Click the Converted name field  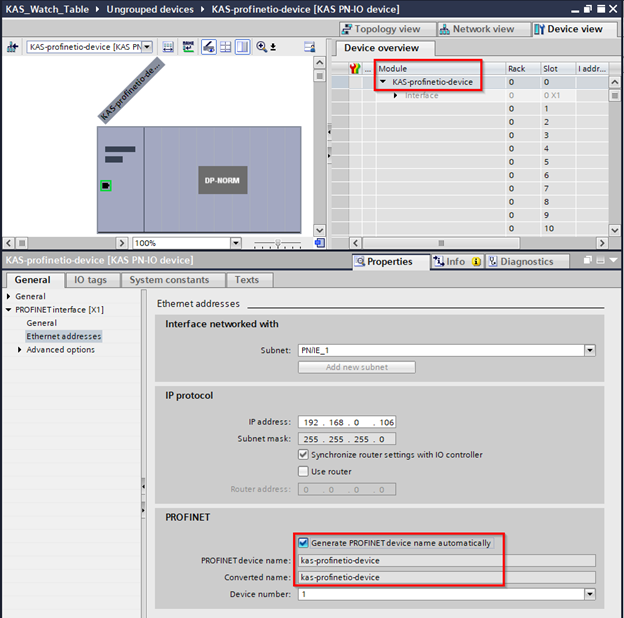pos(447,577)
